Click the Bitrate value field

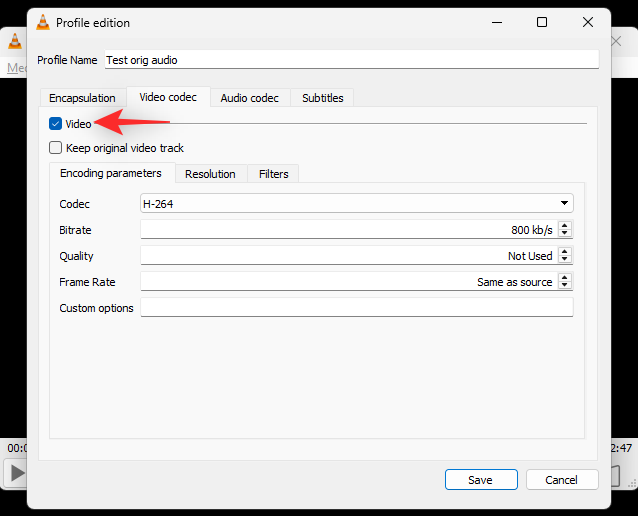[x=349, y=230]
